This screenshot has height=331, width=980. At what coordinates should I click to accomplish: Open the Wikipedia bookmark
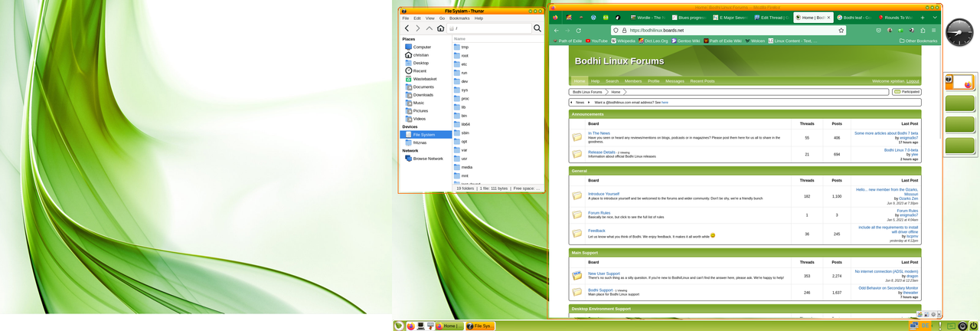click(x=623, y=41)
